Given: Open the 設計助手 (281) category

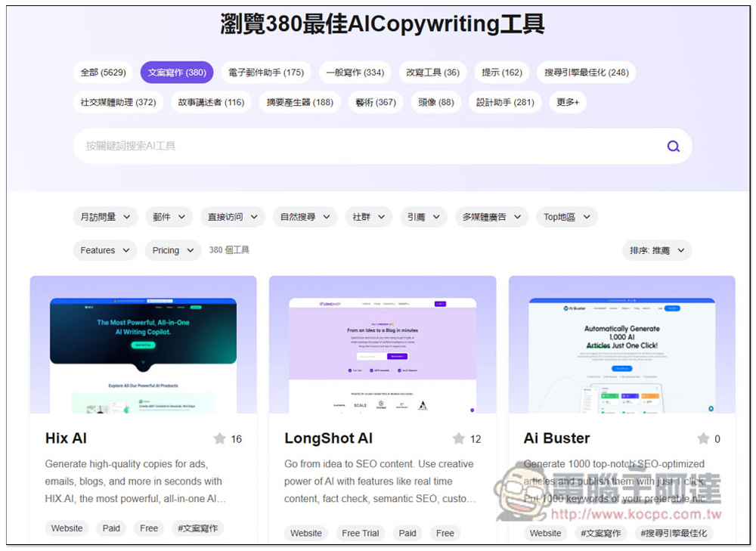Looking at the screenshot, I should (505, 102).
